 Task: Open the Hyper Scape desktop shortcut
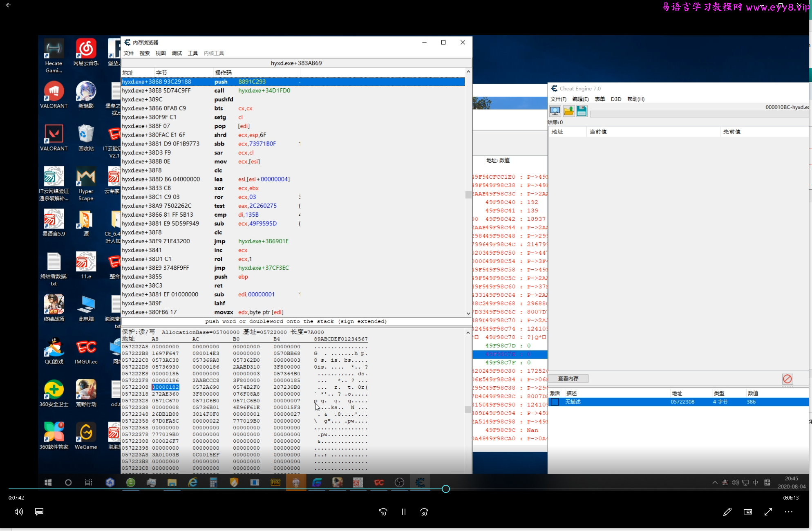pos(86,184)
